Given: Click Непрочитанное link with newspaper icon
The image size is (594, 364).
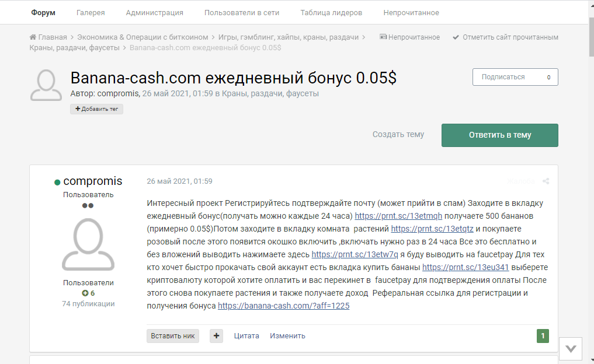Looking at the screenshot, I should pos(410,37).
